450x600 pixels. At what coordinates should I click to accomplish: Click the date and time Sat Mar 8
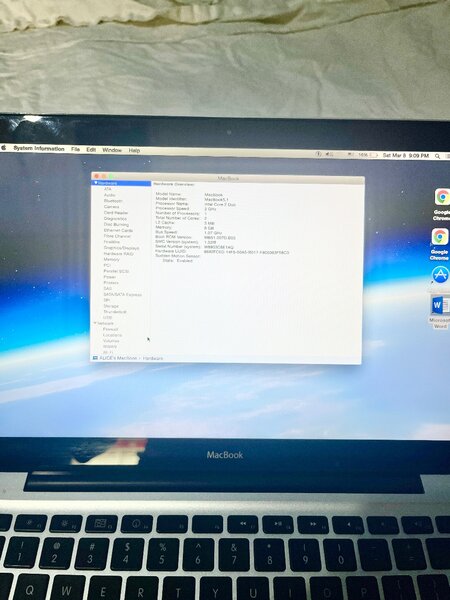406,156
